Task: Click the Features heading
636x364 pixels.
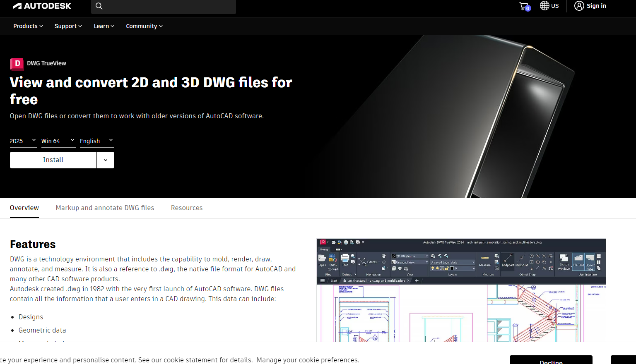Action: pos(33,244)
